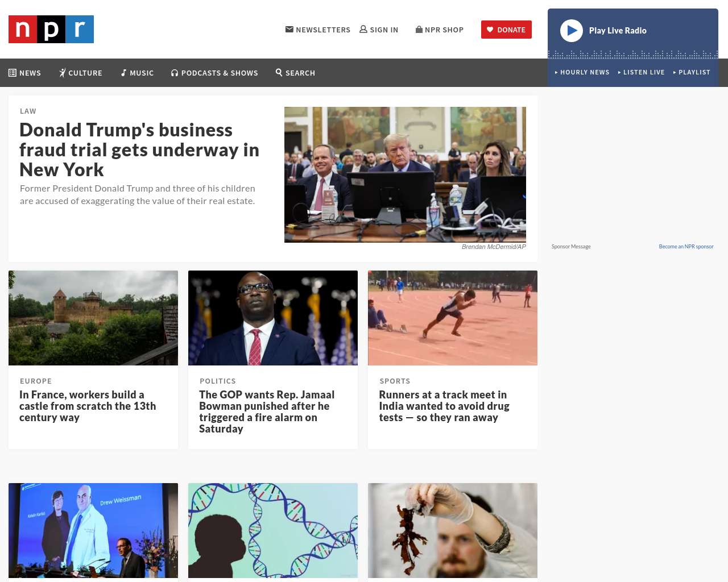Viewport: 728px width, 582px height.
Task: Expand the Listen Live option
Action: [641, 72]
